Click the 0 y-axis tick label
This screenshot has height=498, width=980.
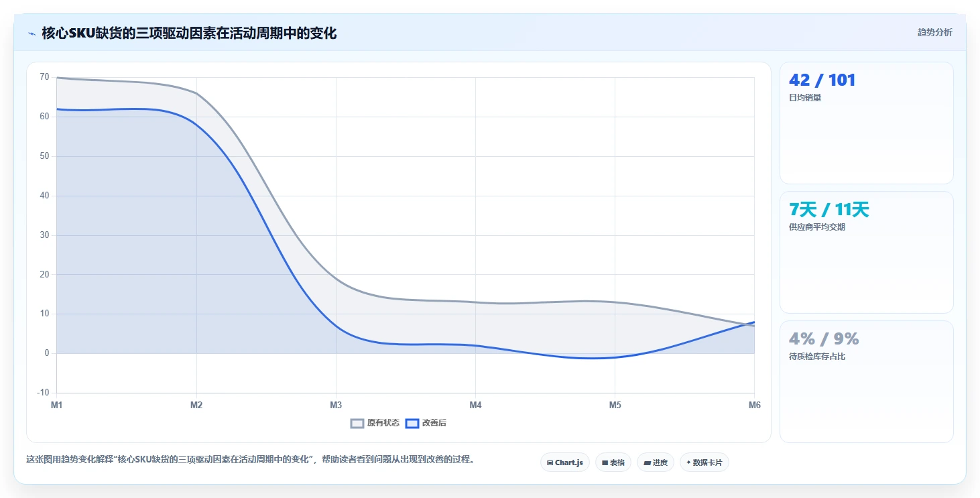click(x=47, y=353)
